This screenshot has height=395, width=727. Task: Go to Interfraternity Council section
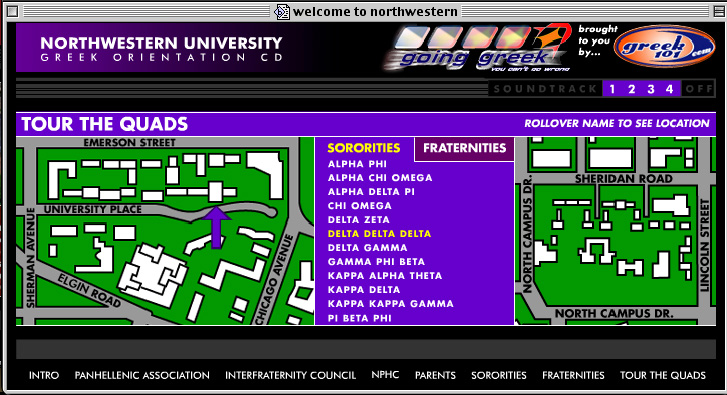point(290,375)
